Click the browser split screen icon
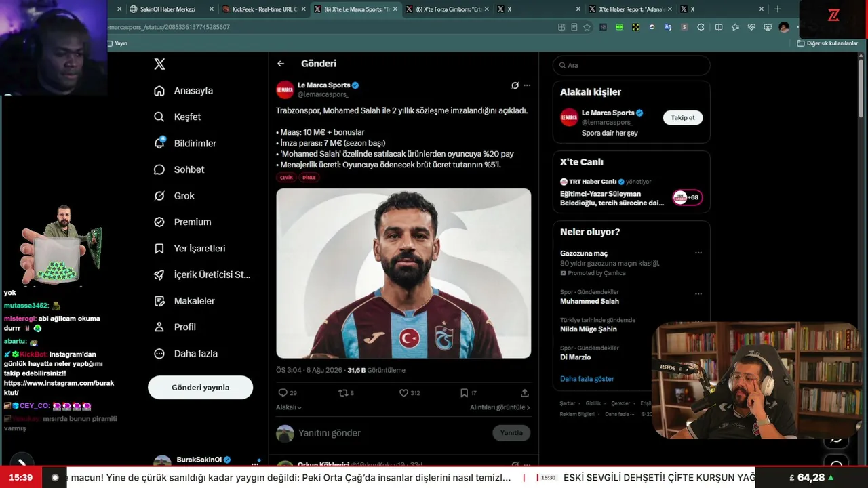The width and height of the screenshot is (868, 488). coord(719,27)
